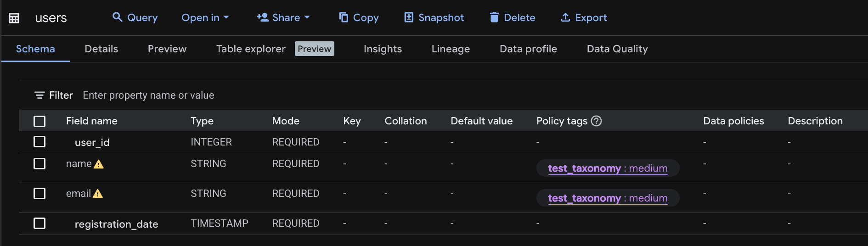The width and height of the screenshot is (868, 246).
Task: Click the Query magnifier icon
Action: tap(118, 17)
